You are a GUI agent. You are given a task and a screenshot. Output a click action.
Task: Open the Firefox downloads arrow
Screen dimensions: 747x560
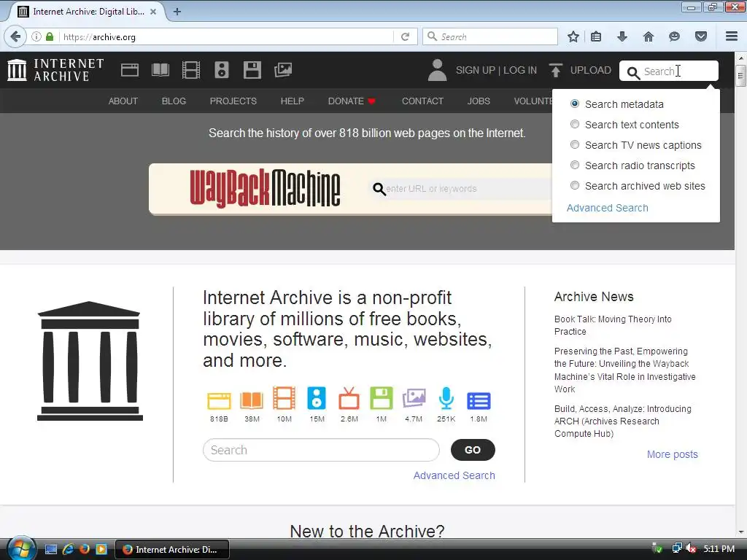click(622, 36)
